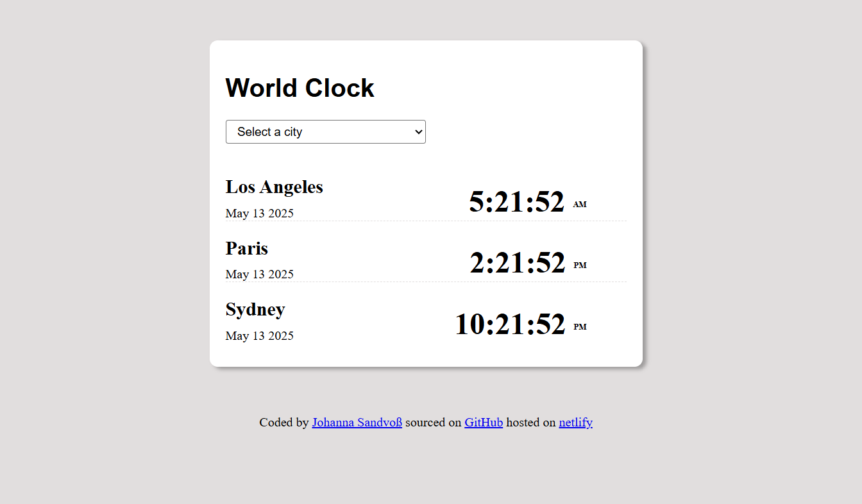Click the Paris time 2:21:52

(517, 262)
